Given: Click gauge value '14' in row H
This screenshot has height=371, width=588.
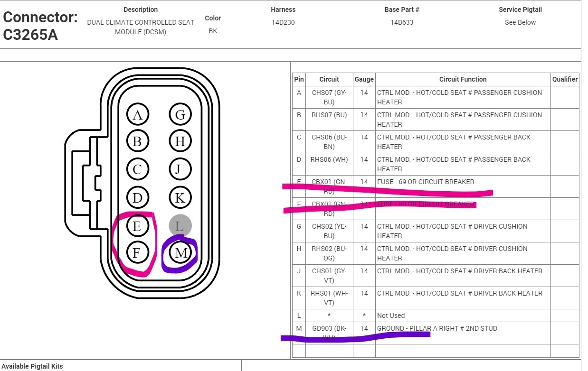Looking at the screenshot, I should pyautogui.click(x=364, y=249).
